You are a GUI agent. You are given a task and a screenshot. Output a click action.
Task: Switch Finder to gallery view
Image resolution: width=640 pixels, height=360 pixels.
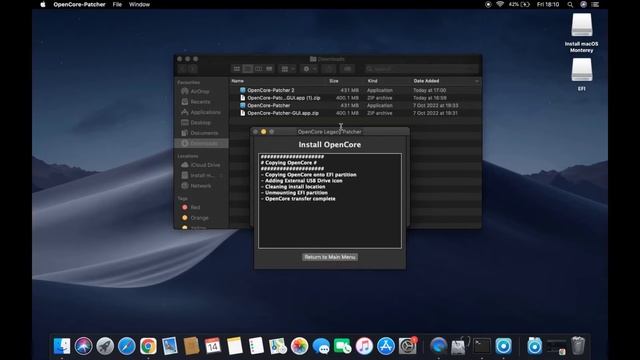coord(269,69)
